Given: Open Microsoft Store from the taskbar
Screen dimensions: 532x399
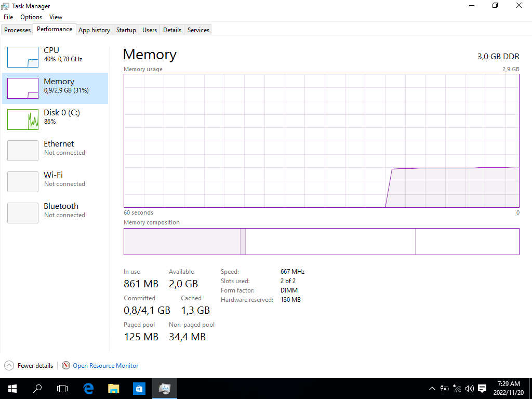Looking at the screenshot, I should coord(139,388).
